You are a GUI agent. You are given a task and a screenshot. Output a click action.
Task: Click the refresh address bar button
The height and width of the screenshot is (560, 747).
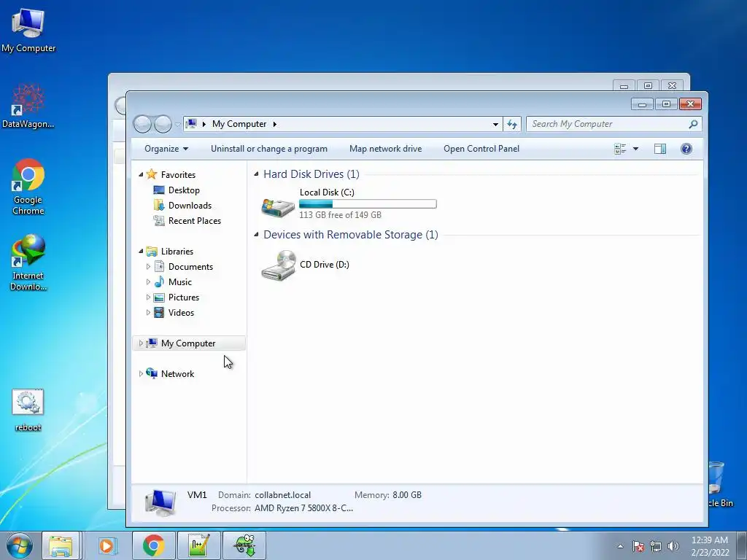point(512,124)
